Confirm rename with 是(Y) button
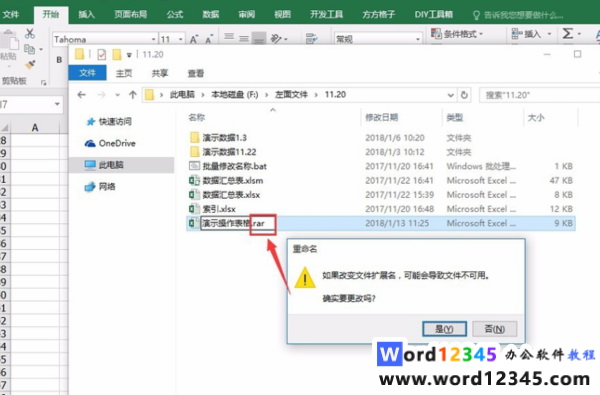Screen dimensions: 600x395 [444, 329]
